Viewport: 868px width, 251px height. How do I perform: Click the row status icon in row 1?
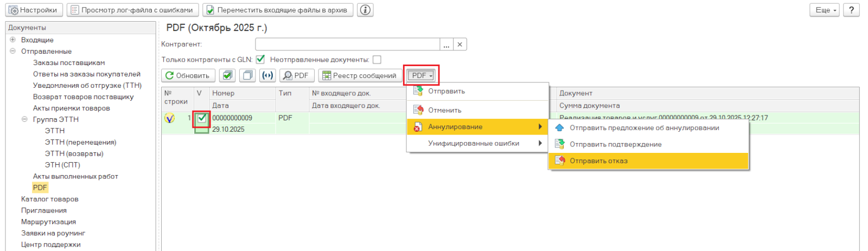pos(170,118)
